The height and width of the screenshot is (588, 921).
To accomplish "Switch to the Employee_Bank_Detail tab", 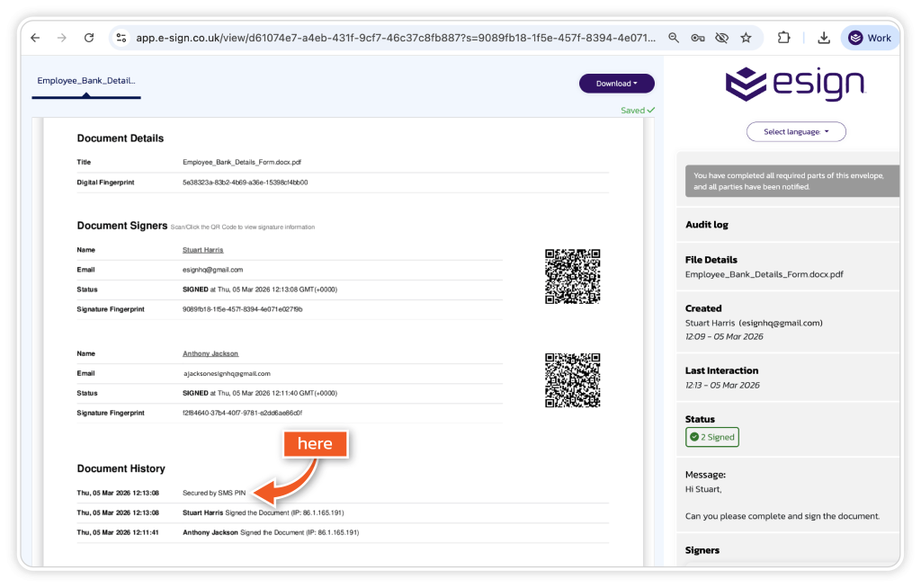I will click(x=86, y=81).
